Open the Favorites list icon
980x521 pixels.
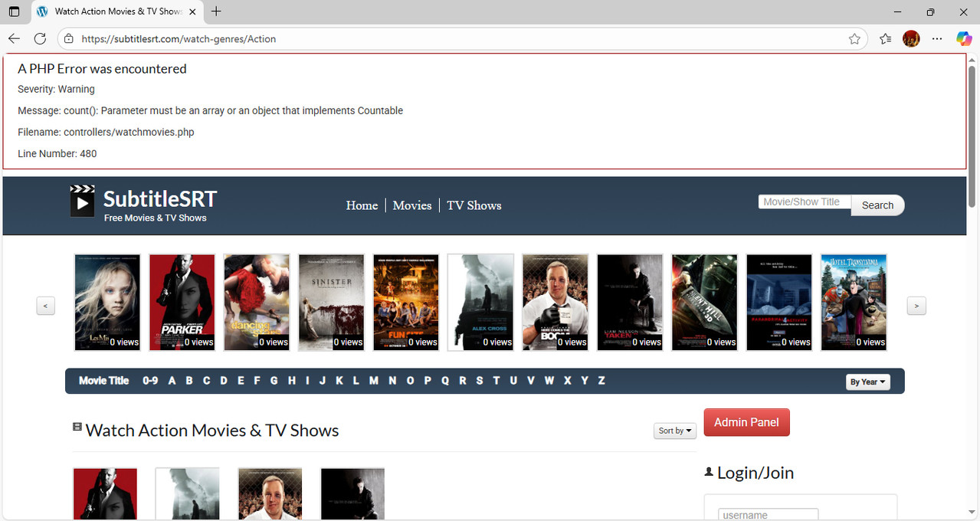point(885,39)
